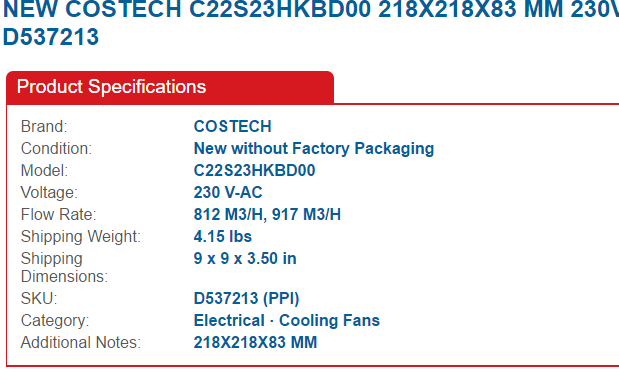Viewport: 619px width, 373px height.
Task: Select the COSTECH brand link
Action: pyautogui.click(x=233, y=127)
